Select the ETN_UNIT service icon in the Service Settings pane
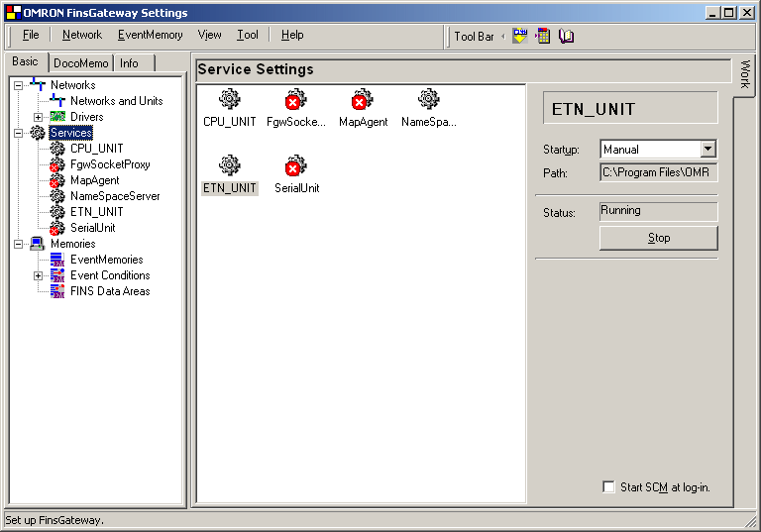 pos(230,165)
